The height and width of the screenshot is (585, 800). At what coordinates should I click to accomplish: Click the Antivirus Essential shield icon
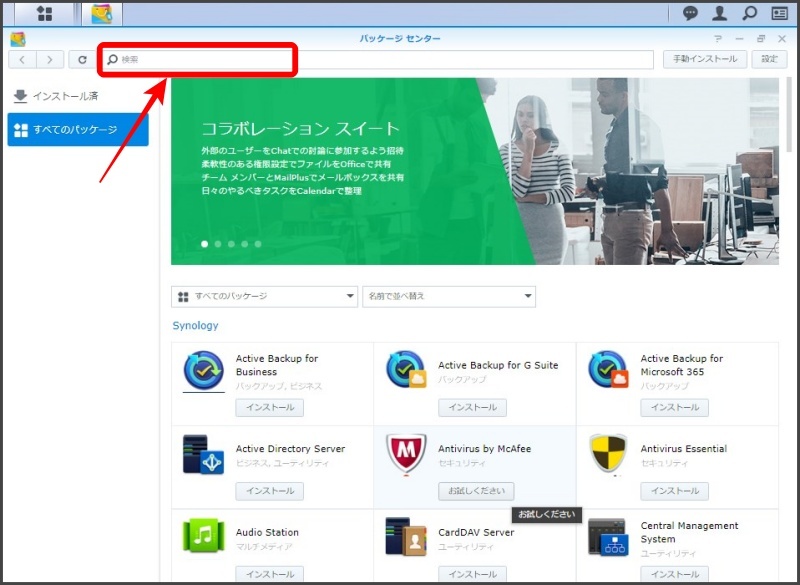tap(608, 454)
